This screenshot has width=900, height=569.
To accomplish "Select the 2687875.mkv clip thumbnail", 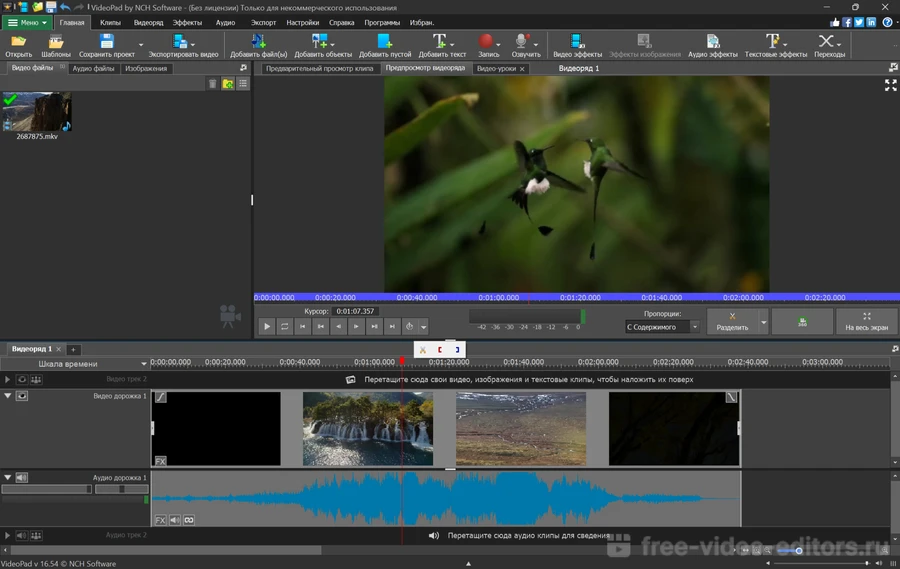I will 37,112.
